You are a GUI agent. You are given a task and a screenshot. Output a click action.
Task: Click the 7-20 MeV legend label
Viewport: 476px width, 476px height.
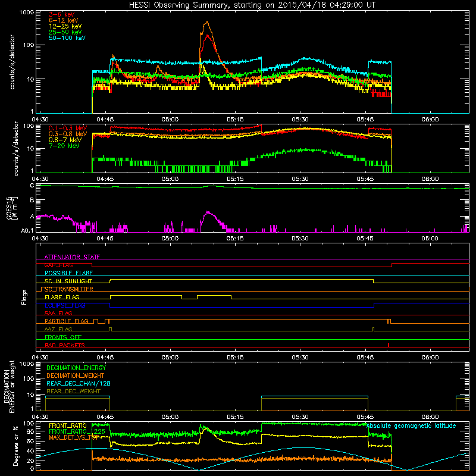pyautogui.click(x=64, y=146)
